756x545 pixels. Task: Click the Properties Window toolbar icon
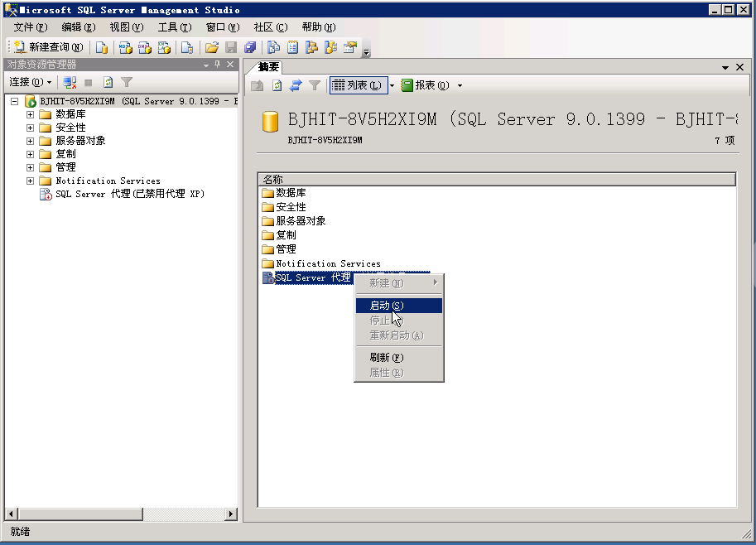tap(350, 46)
